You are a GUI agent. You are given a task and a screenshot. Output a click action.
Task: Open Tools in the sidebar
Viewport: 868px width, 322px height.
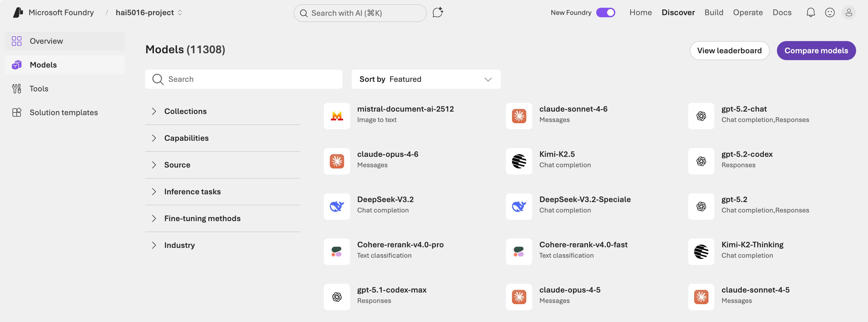point(39,89)
